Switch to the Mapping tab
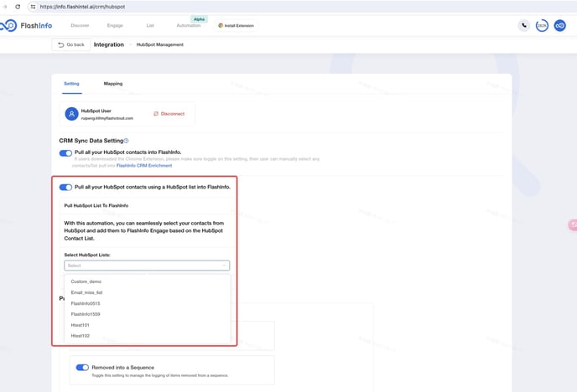This screenshot has height=392, width=577. tap(113, 84)
